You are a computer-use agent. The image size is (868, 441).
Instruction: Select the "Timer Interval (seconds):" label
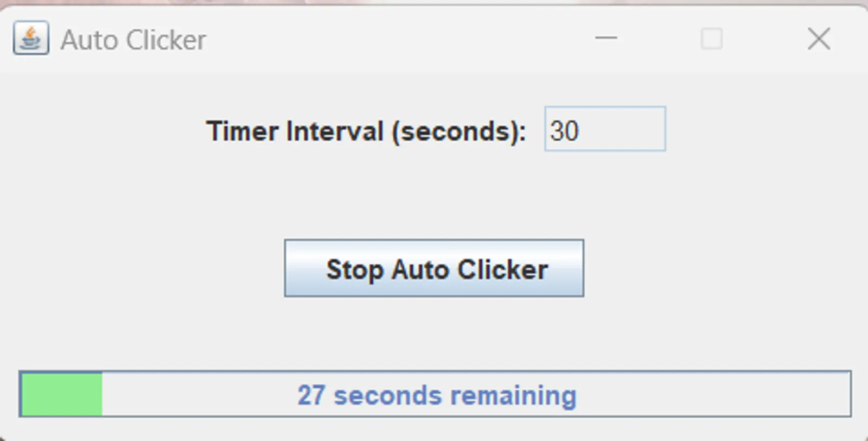366,131
